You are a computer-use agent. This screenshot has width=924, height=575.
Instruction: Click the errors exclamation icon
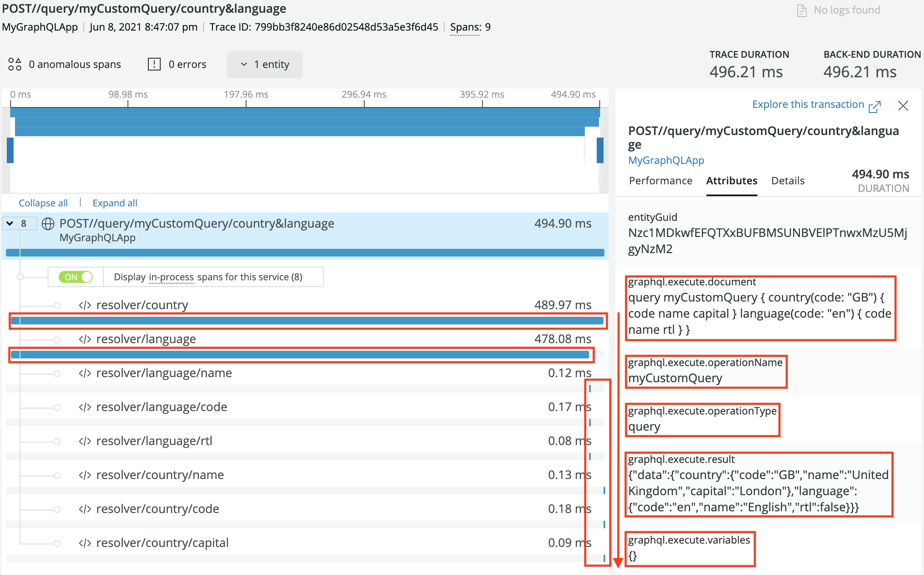pyautogui.click(x=154, y=64)
